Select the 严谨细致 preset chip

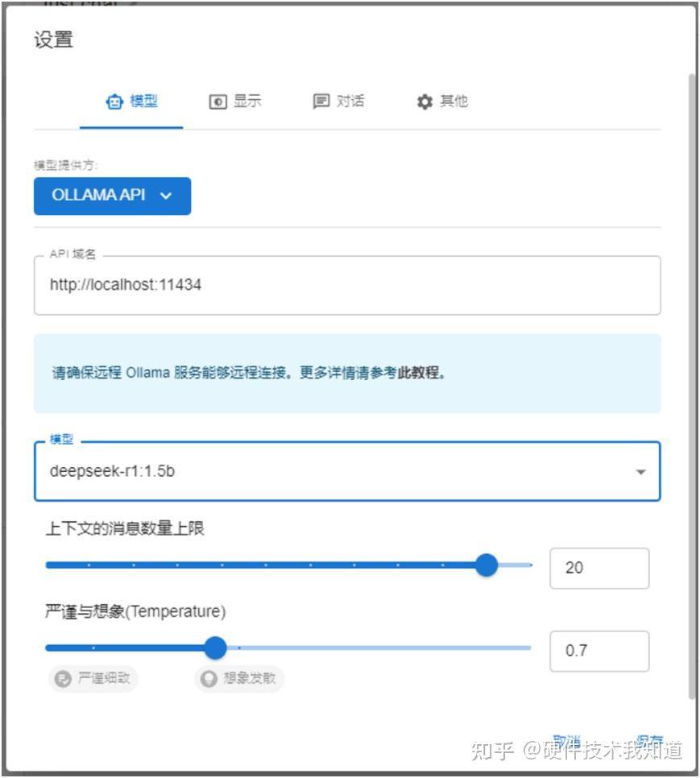93,678
